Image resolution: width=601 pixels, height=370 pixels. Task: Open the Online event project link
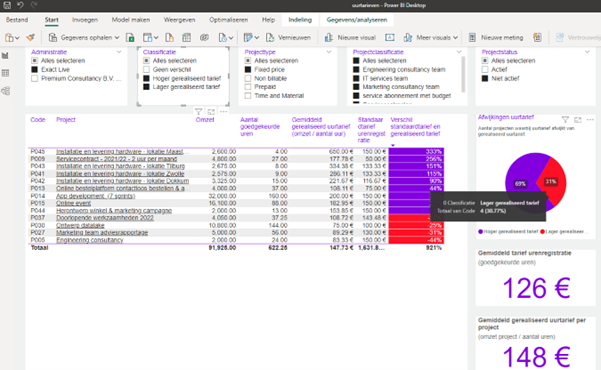(x=74, y=203)
